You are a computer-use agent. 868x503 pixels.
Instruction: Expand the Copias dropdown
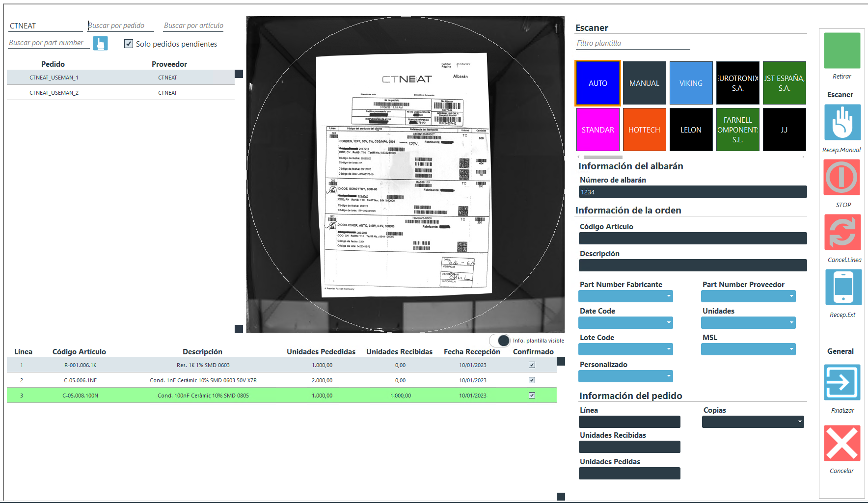point(799,422)
